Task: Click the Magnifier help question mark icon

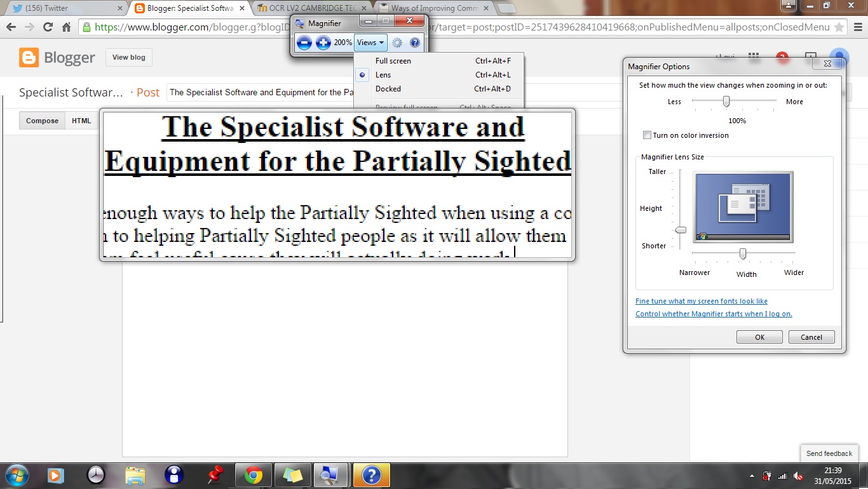Action: pyautogui.click(x=415, y=43)
